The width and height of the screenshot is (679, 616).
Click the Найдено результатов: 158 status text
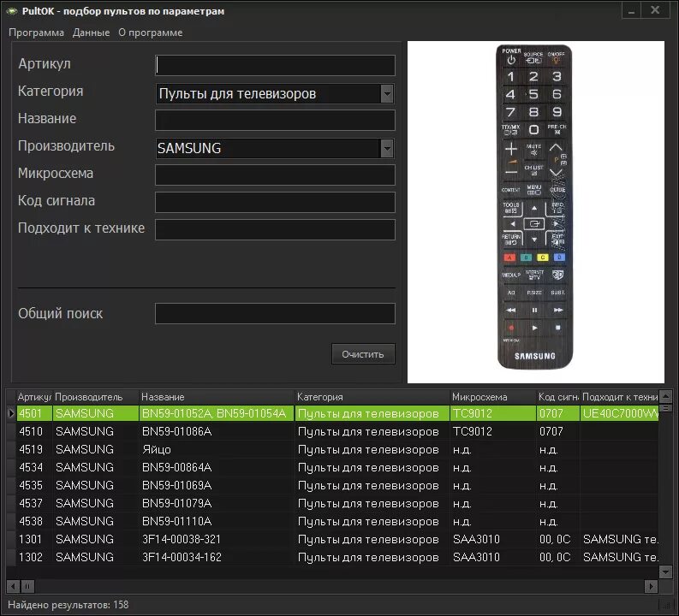[68, 605]
